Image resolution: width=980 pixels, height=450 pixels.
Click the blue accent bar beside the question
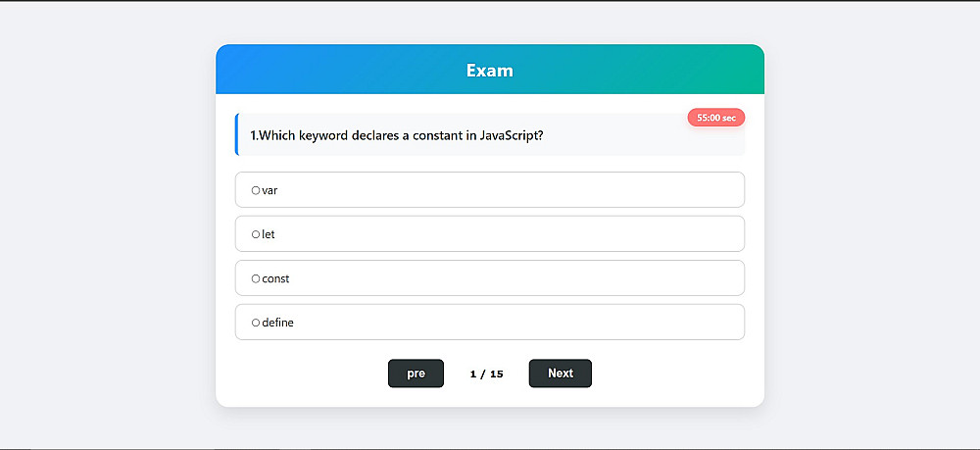[237, 134]
